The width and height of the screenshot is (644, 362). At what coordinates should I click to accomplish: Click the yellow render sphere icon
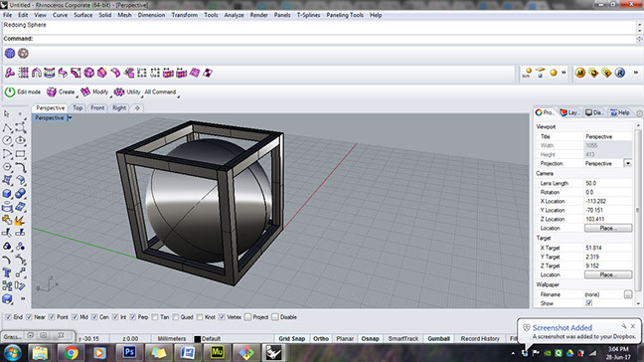tap(554, 73)
